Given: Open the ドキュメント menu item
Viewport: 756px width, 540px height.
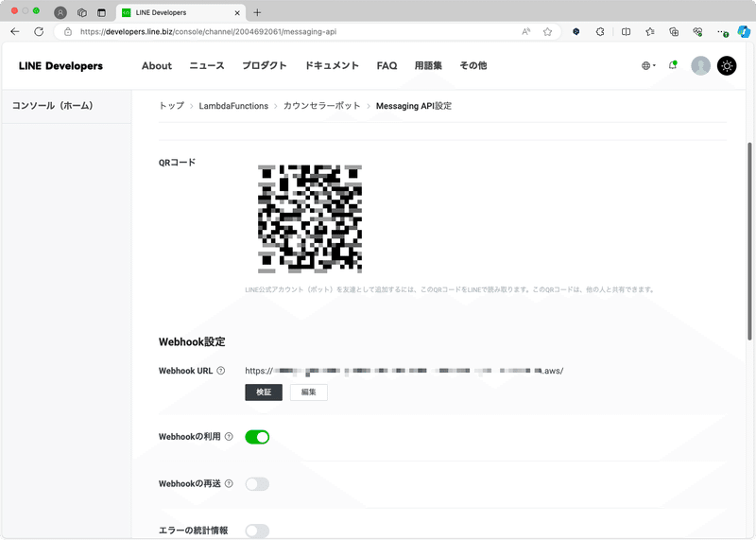Looking at the screenshot, I should (332, 65).
